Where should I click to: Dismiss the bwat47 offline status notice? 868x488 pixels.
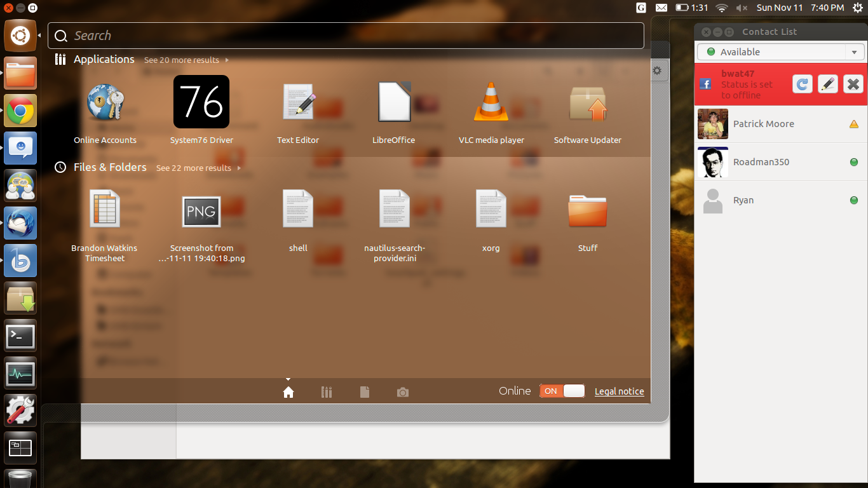coord(853,84)
